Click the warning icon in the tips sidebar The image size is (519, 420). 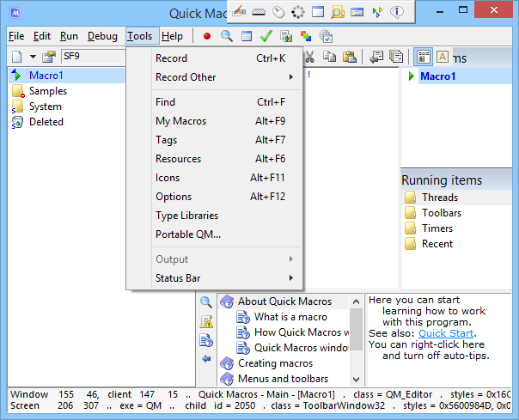pos(206,321)
